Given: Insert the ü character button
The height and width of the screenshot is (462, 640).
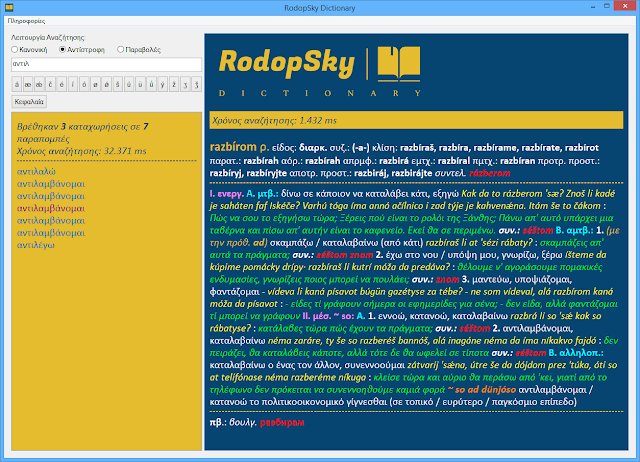Looking at the screenshot, I should [140, 84].
